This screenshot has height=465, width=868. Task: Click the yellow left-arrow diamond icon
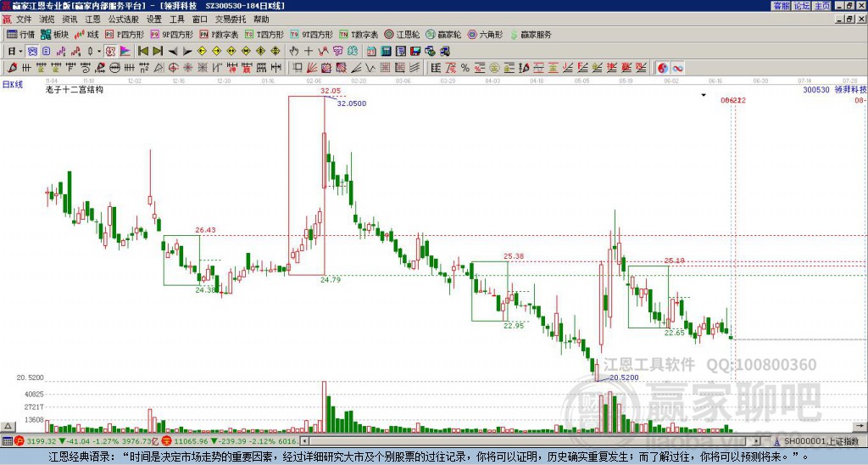click(x=202, y=52)
